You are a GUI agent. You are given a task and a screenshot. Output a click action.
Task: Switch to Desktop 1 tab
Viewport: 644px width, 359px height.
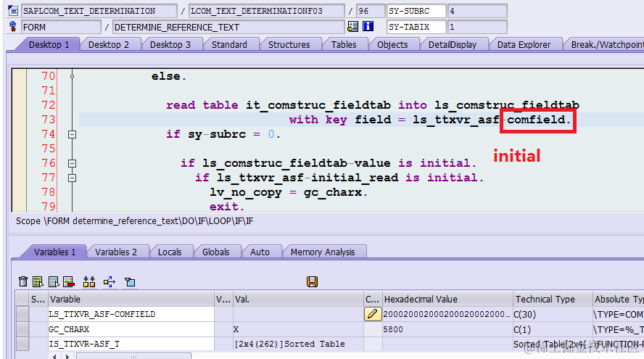[x=49, y=44]
